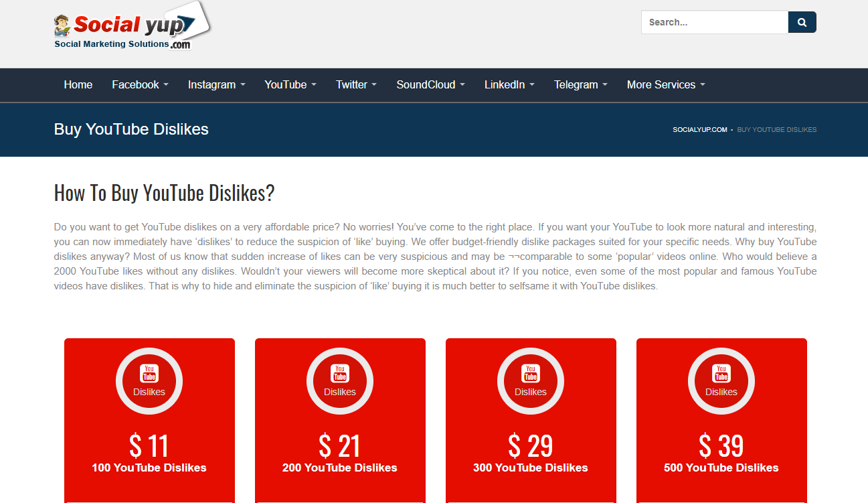Image resolution: width=868 pixels, height=503 pixels.
Task: Click the Buy YouTube Dislikes page title
Action: pyautogui.click(x=131, y=129)
